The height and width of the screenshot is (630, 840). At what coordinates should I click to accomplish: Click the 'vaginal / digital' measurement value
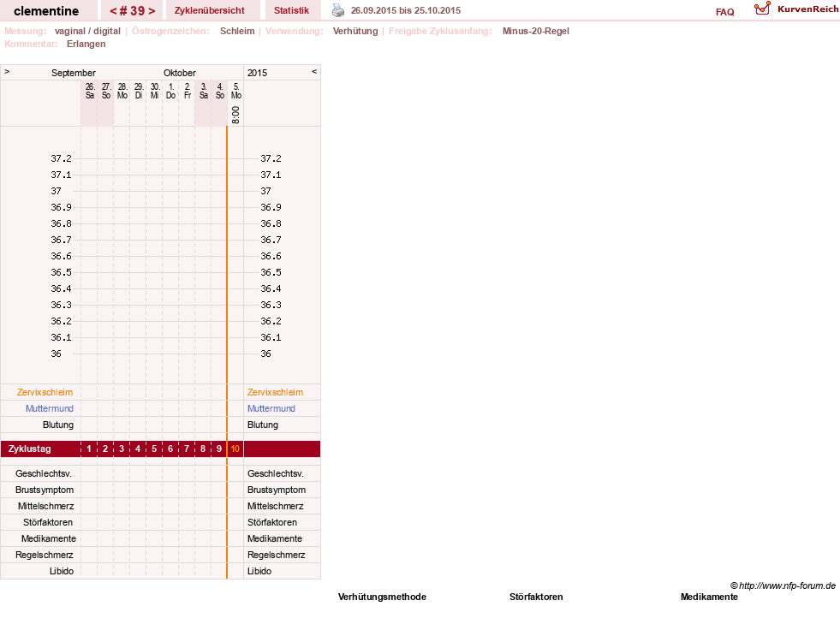point(87,31)
